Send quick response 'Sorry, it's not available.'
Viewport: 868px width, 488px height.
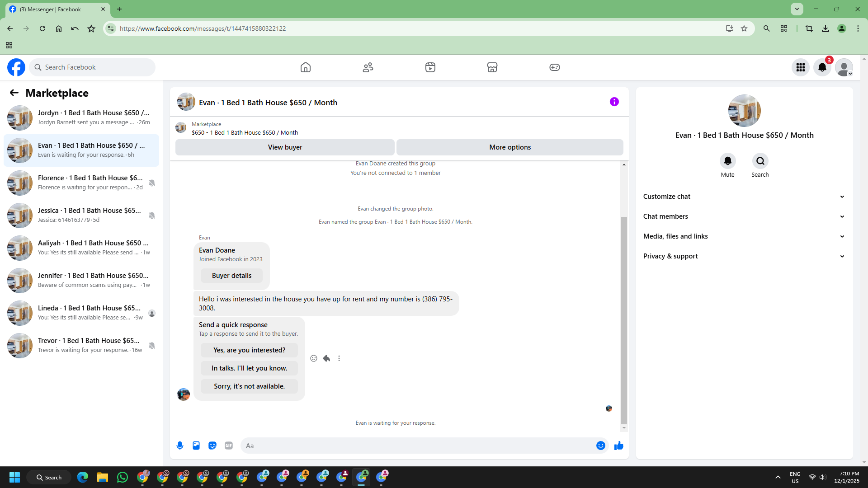pos(249,386)
